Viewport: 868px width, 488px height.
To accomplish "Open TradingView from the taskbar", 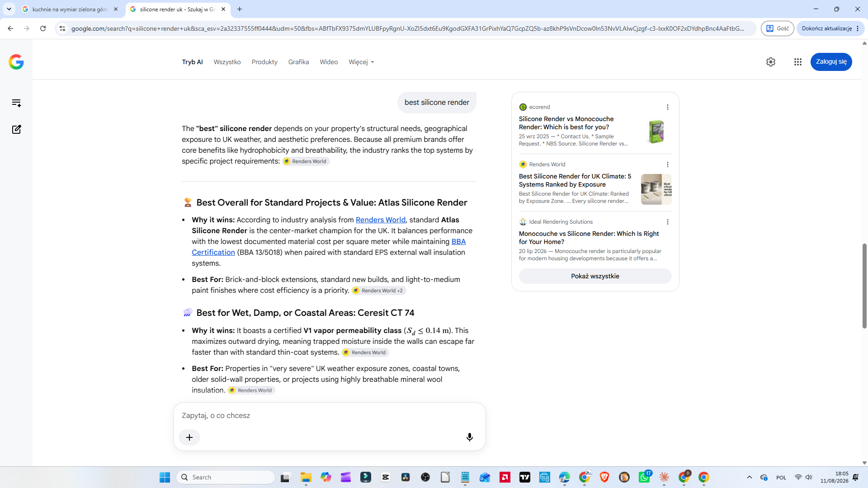I will click(525, 477).
